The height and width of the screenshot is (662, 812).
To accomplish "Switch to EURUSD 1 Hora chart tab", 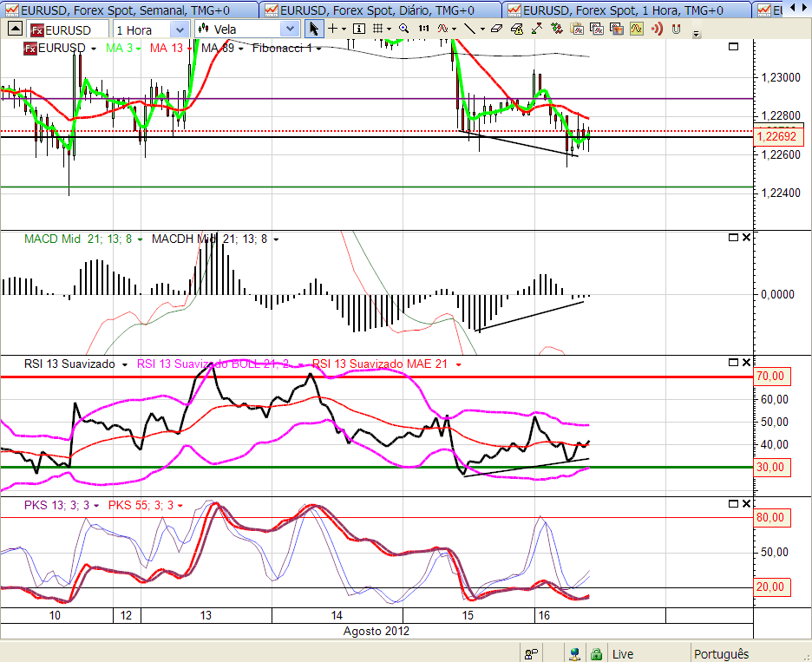I will (627, 10).
